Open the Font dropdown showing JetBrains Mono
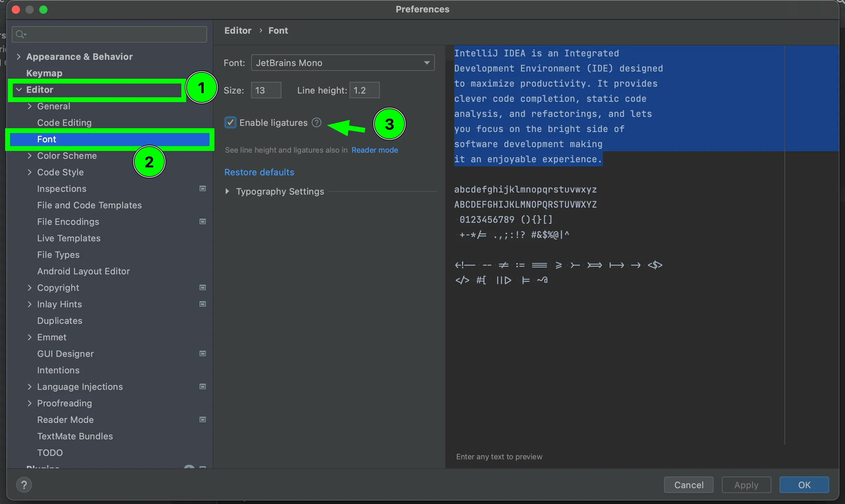 343,63
